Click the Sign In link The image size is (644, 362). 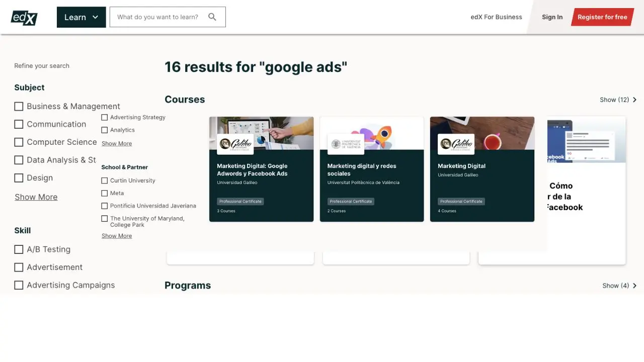[x=552, y=17]
